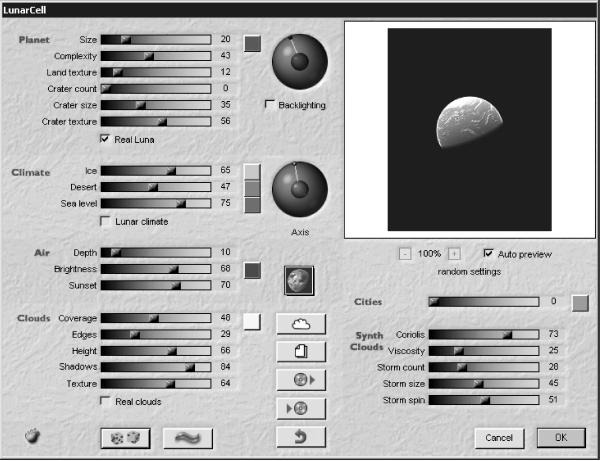Open the Sea level color swatch
Image resolution: width=600 pixels, height=461 pixels.
(252, 205)
